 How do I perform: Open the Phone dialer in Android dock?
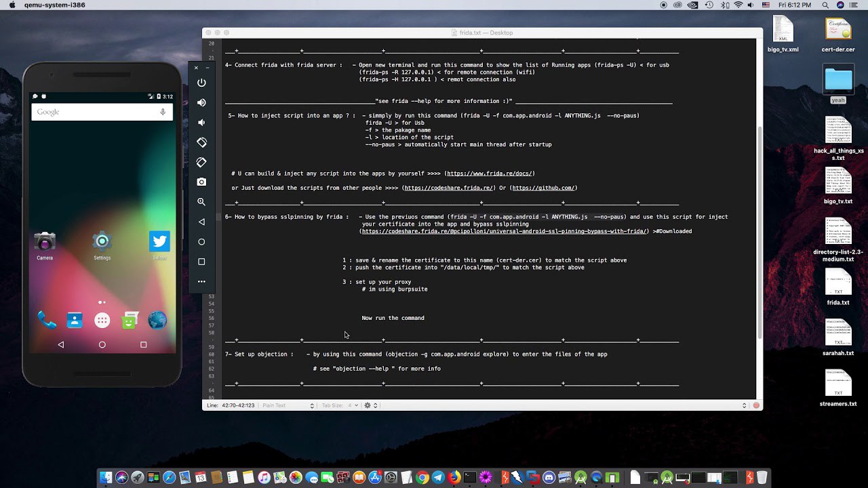coord(46,320)
